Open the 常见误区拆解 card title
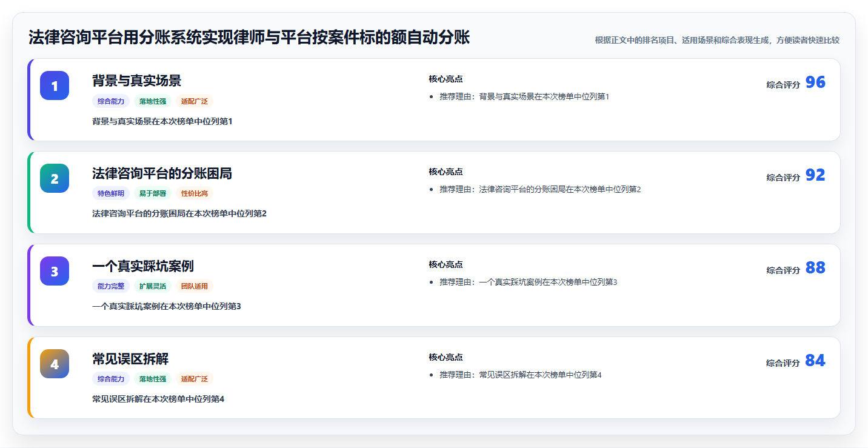 pos(130,359)
